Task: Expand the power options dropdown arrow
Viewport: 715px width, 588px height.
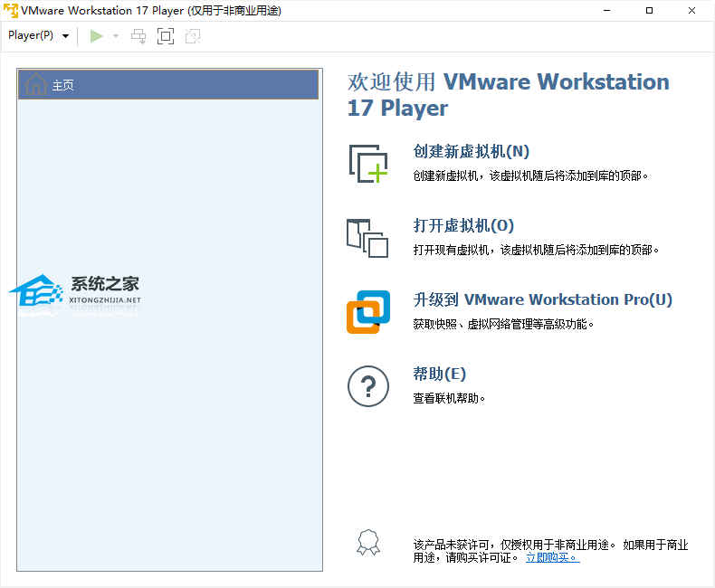Action: click(116, 36)
